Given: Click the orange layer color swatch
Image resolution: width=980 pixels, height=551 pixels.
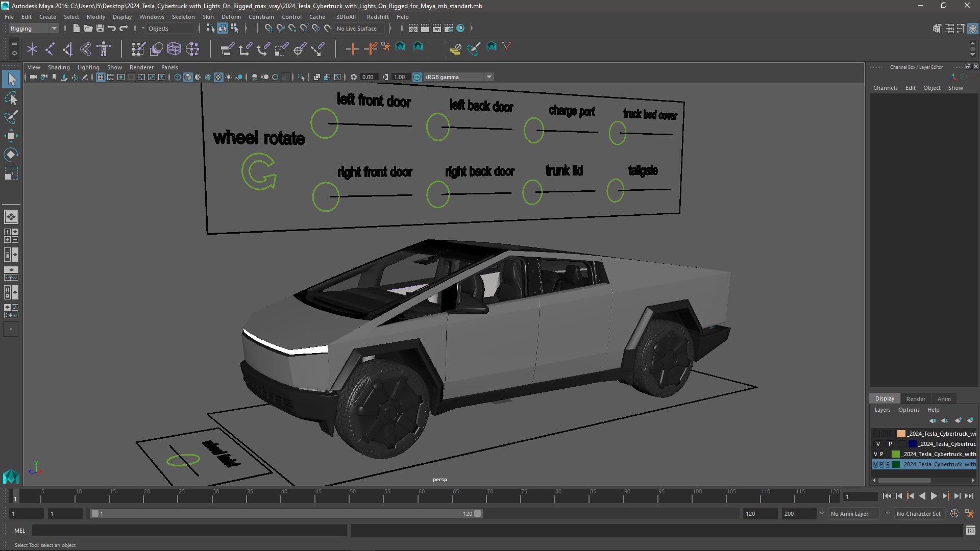Looking at the screenshot, I should pos(901,434).
